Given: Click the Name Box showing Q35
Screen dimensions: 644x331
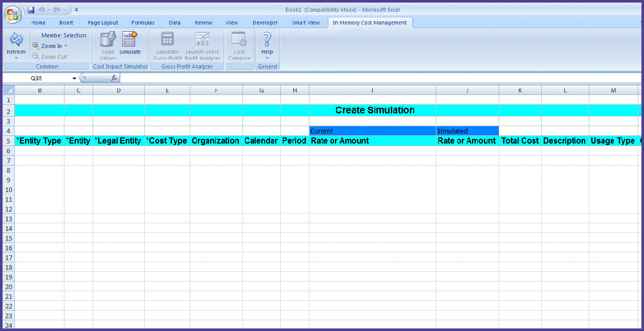Looking at the screenshot, I should point(37,78).
